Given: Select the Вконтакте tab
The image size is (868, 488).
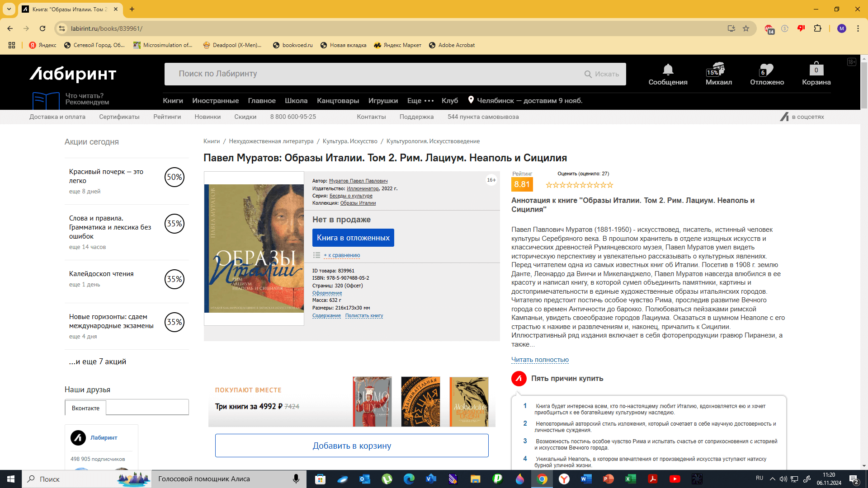Looking at the screenshot, I should pyautogui.click(x=85, y=408).
